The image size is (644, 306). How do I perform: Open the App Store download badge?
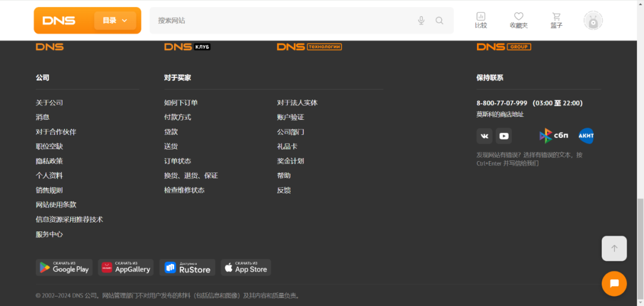[246, 267]
